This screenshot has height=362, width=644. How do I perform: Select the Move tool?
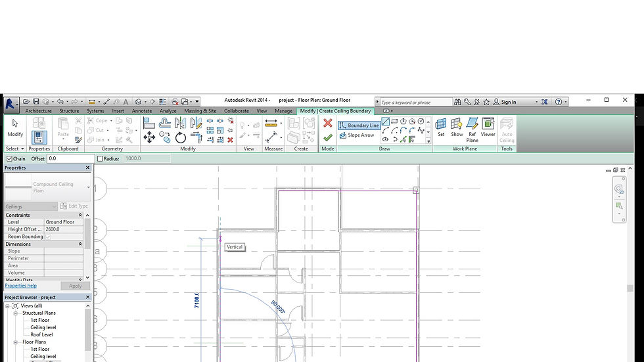[x=149, y=137]
